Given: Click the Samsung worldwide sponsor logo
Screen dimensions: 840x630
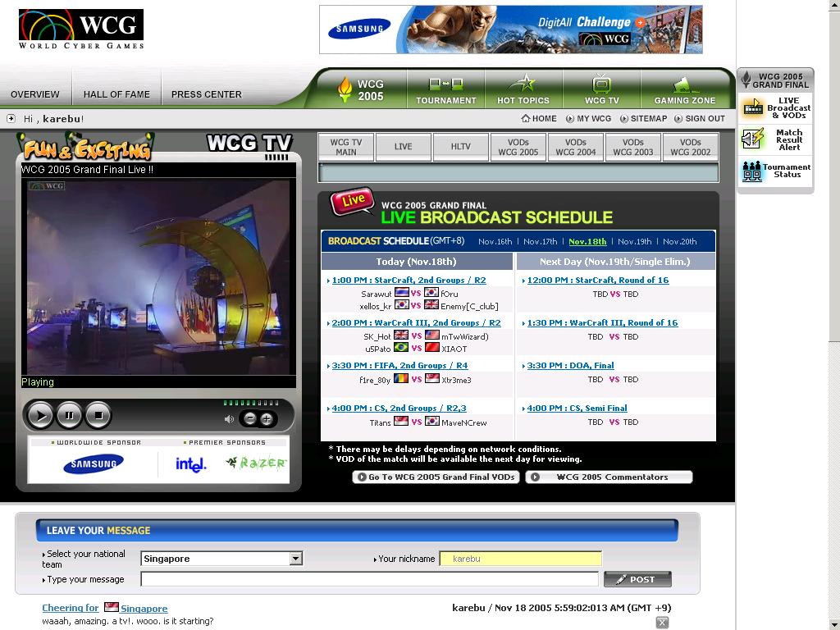Looking at the screenshot, I should 94,464.
